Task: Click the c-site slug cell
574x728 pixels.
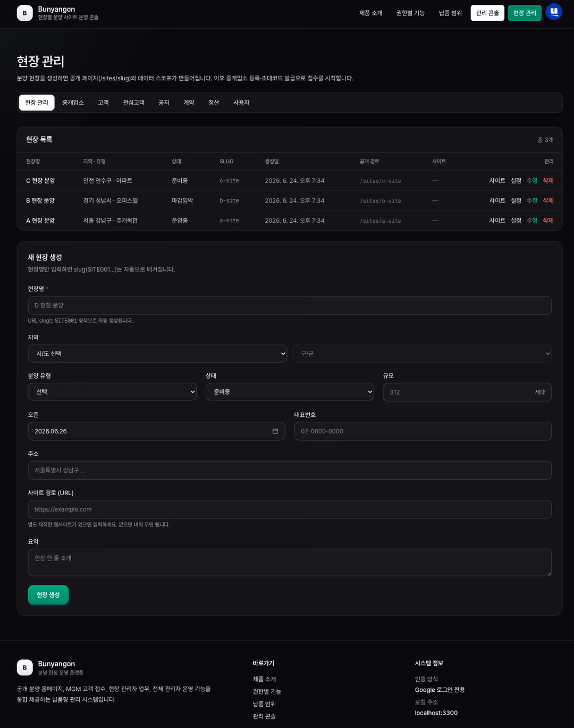Action: pos(229,181)
